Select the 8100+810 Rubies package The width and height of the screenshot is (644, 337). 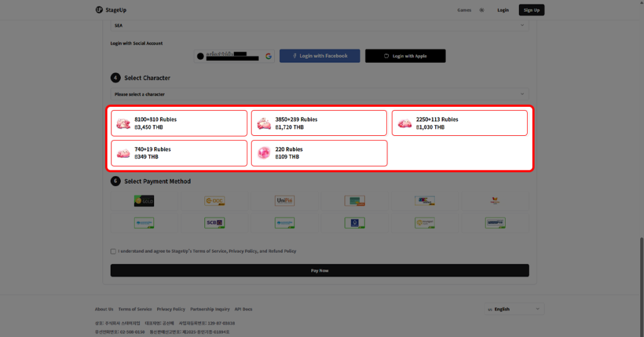click(179, 123)
